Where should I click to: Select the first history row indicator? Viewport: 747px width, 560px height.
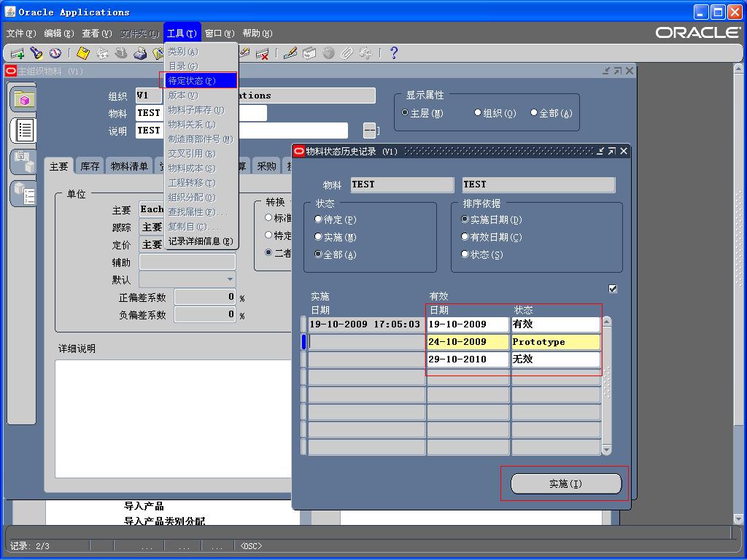pos(303,324)
